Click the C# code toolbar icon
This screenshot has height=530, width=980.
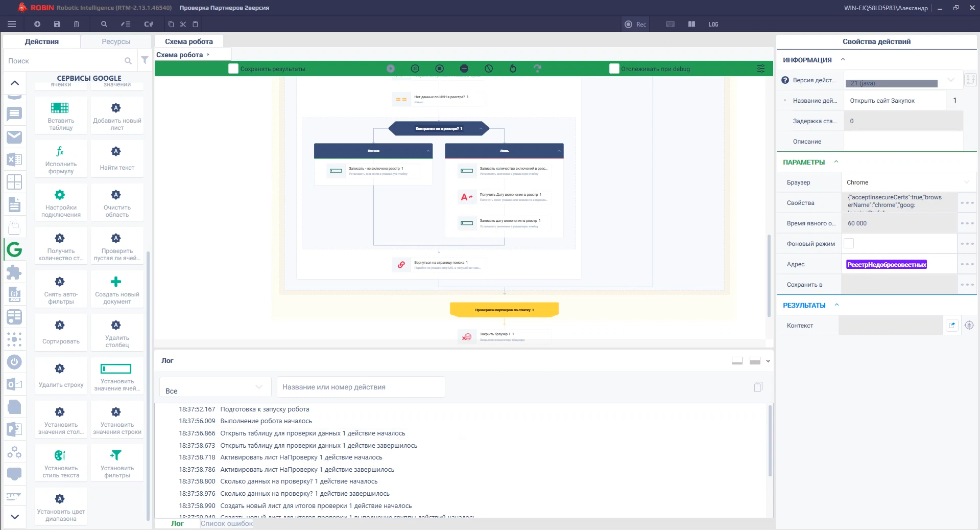tap(149, 24)
